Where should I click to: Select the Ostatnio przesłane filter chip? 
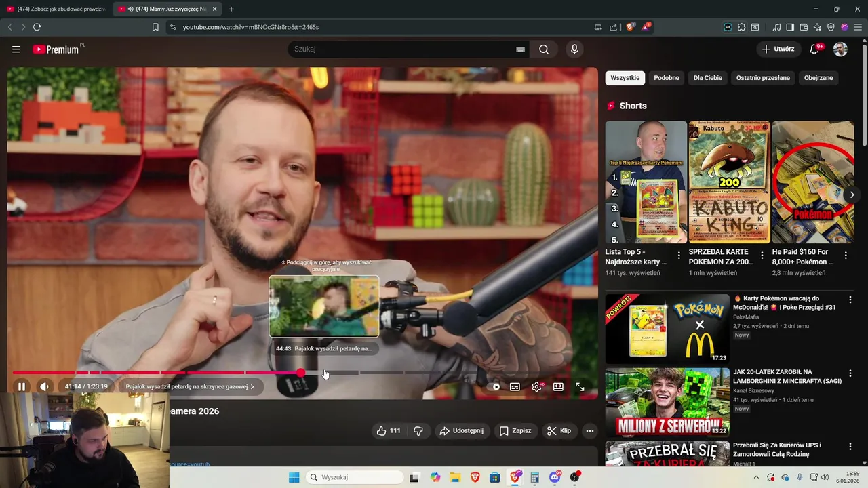[763, 78]
